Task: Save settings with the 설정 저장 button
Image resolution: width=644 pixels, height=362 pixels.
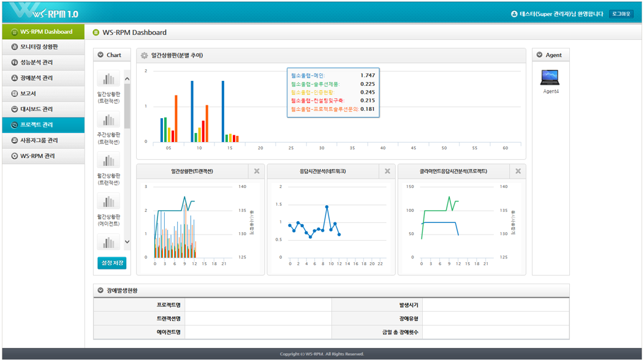Action: pyautogui.click(x=112, y=263)
